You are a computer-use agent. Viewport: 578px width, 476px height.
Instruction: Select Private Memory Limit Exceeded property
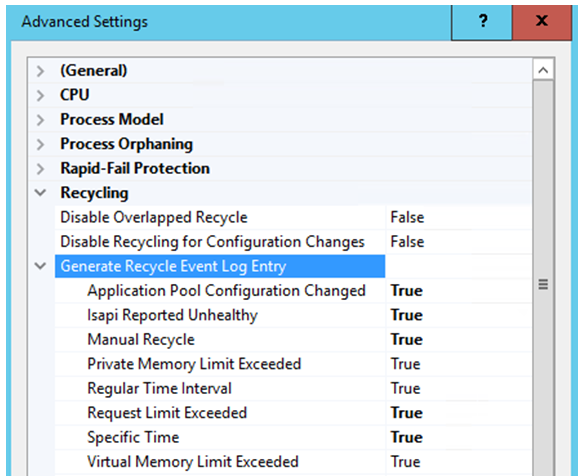[x=194, y=364]
